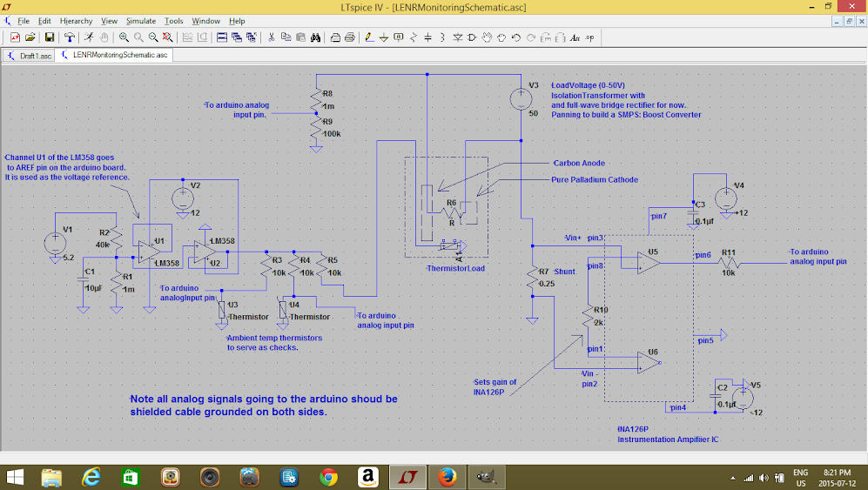This screenshot has width=868, height=490.
Task: Run the simulation with the running man icon
Action: [89, 37]
